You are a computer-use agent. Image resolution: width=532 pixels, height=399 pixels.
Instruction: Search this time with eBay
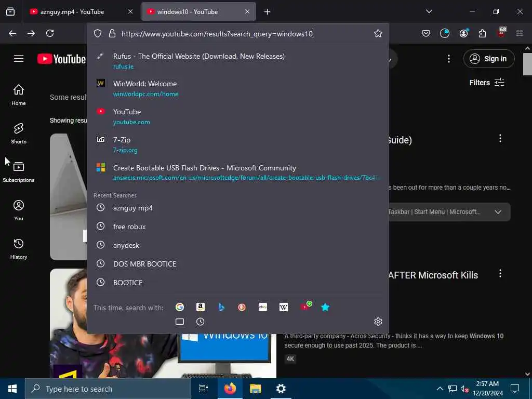coord(263,308)
